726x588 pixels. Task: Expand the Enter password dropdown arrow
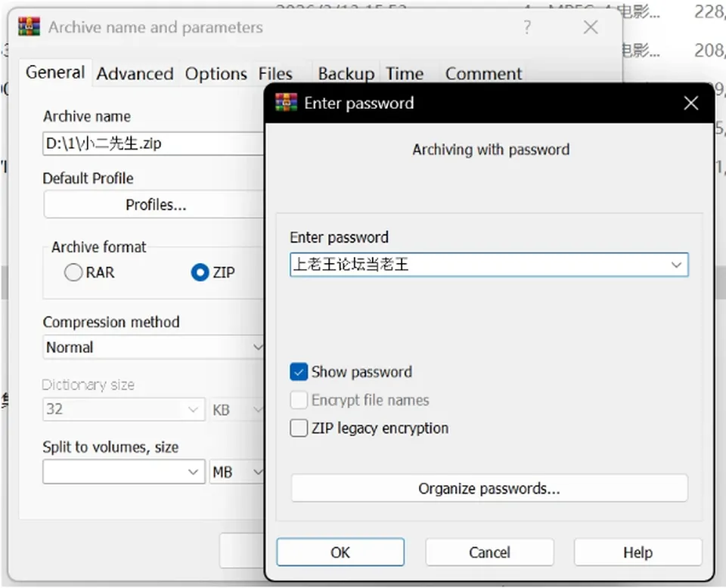(x=676, y=265)
